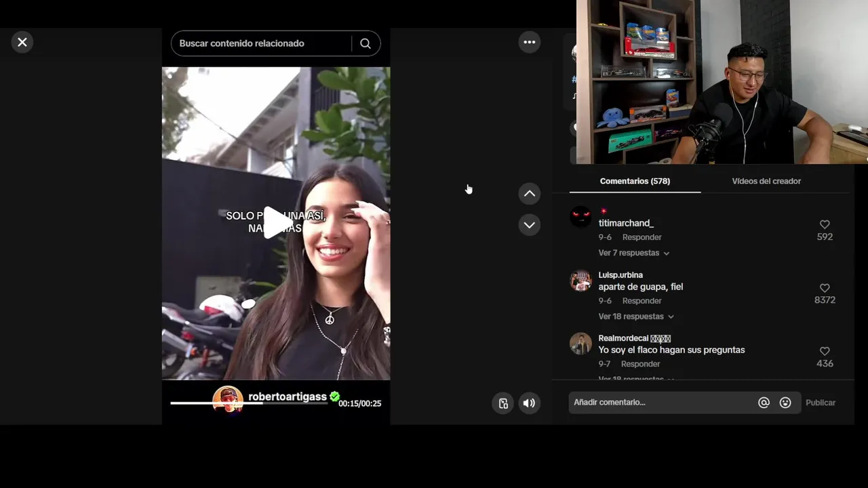The image size is (868, 488).
Task: Reply to the titimarchand_ comment
Action: click(642, 237)
